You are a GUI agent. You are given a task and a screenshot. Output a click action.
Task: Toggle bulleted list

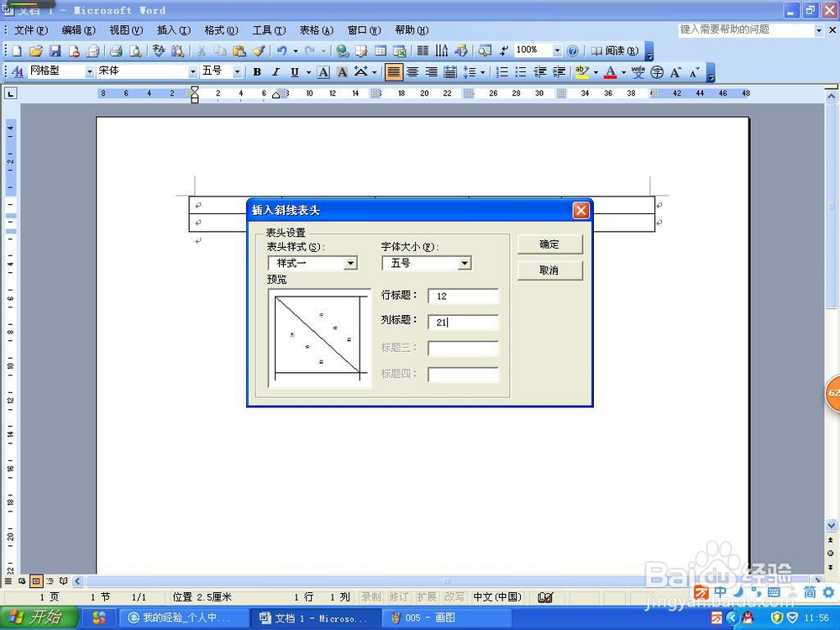click(x=521, y=71)
